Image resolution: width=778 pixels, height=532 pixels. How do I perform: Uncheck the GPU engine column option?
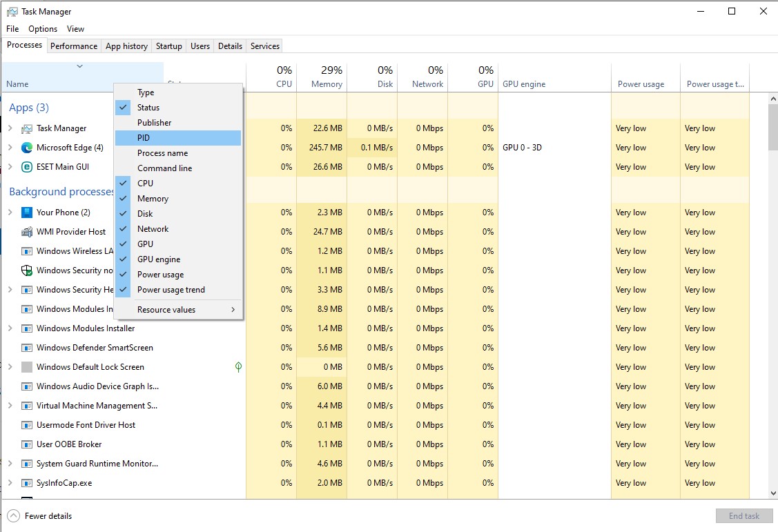click(x=177, y=259)
